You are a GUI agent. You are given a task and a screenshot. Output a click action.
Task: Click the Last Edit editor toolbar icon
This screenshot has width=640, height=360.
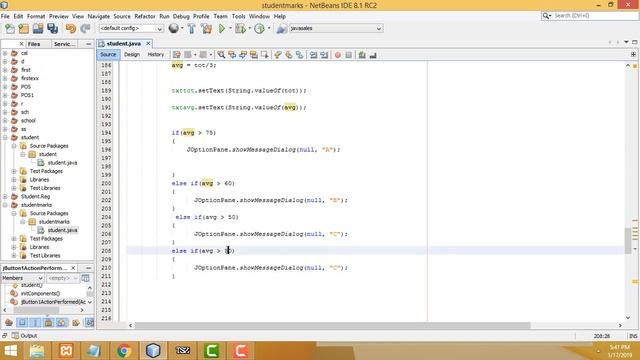click(x=176, y=55)
